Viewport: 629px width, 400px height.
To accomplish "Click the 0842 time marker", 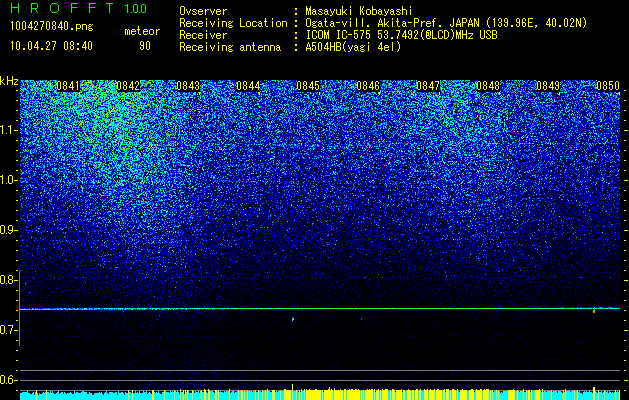I will click(x=128, y=86).
